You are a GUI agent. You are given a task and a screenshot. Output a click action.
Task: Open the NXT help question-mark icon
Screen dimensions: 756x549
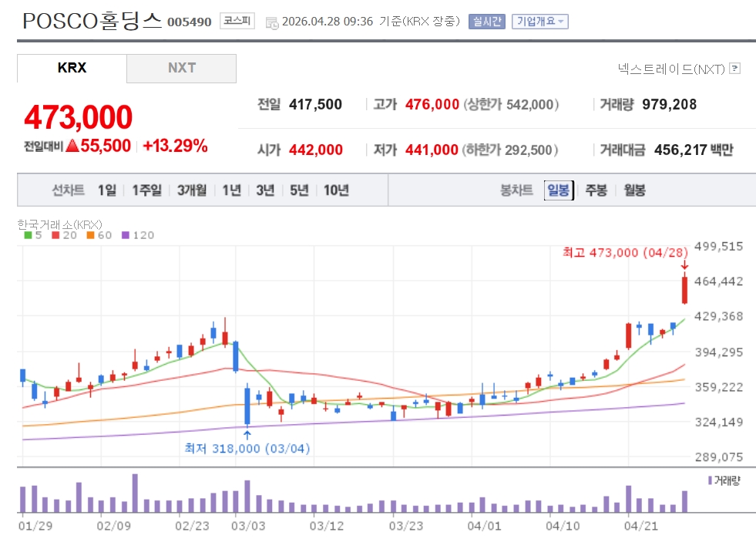tap(734, 69)
